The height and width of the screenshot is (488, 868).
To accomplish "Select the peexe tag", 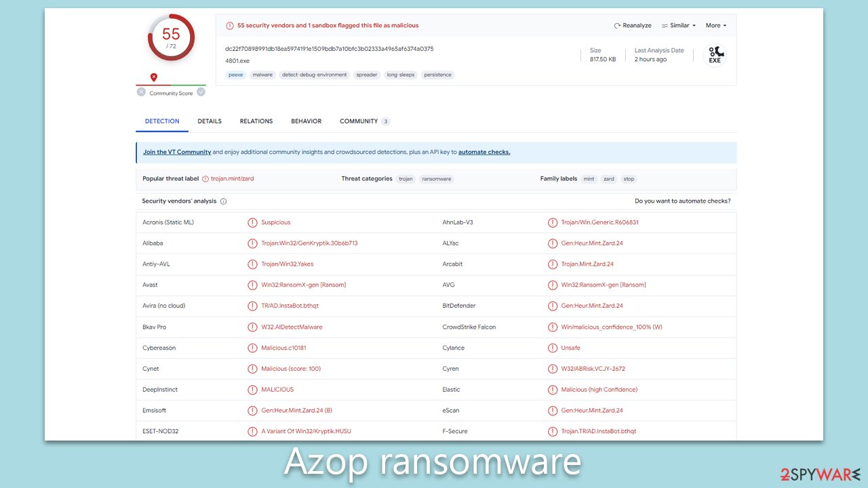I will click(x=236, y=75).
